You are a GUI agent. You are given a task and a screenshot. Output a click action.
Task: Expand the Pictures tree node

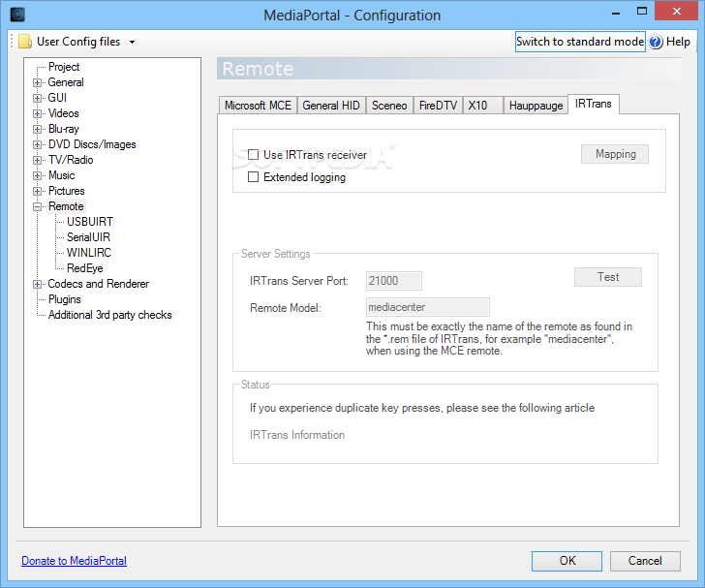[38, 191]
